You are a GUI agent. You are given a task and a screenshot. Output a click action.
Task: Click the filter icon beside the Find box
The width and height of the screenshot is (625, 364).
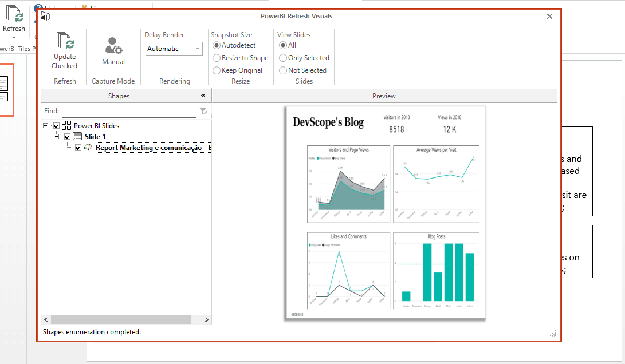pyautogui.click(x=203, y=111)
